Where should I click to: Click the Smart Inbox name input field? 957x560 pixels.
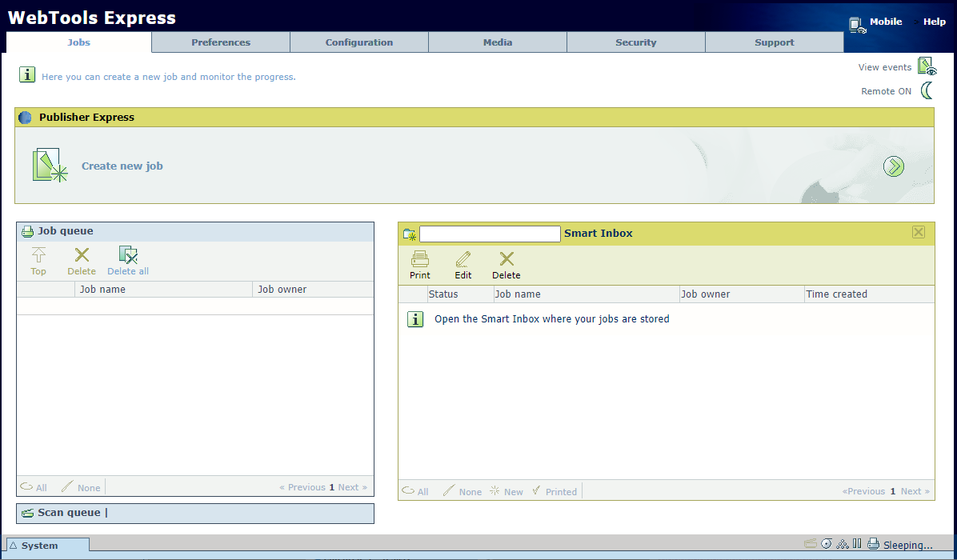[490, 234]
